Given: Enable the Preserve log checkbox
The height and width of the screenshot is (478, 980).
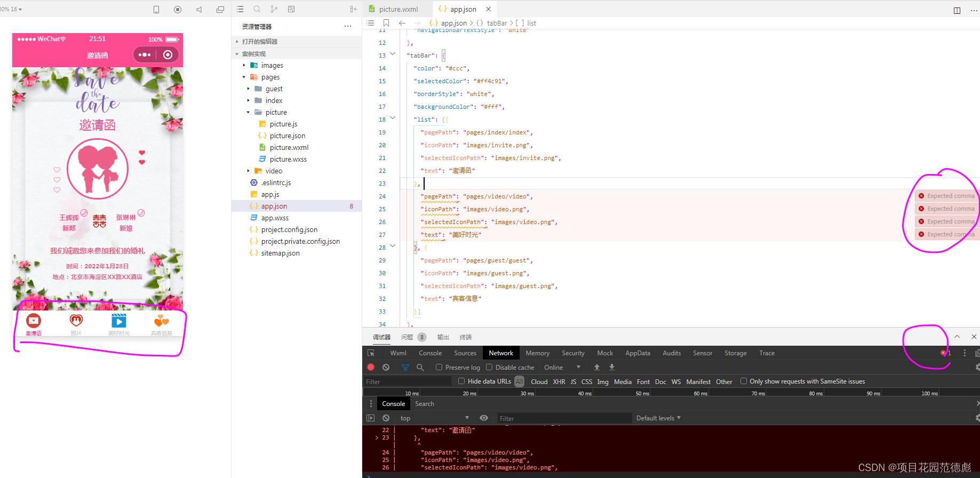Looking at the screenshot, I should (x=439, y=367).
